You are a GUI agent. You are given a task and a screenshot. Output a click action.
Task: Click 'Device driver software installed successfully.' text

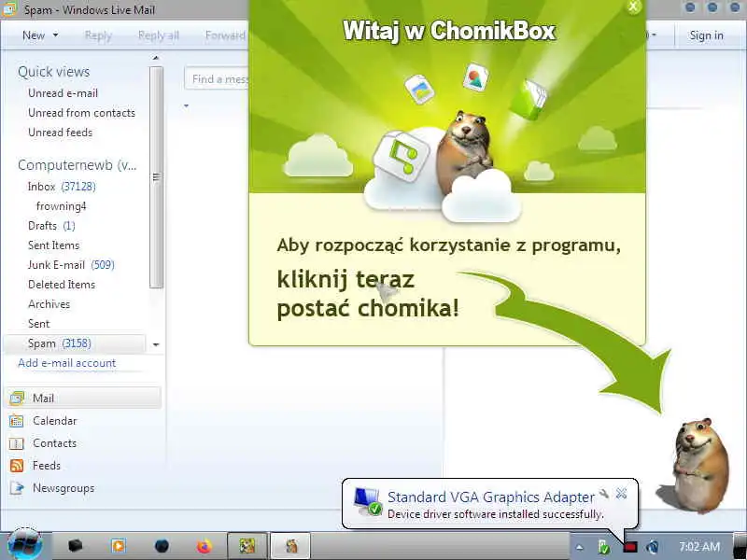496,514
